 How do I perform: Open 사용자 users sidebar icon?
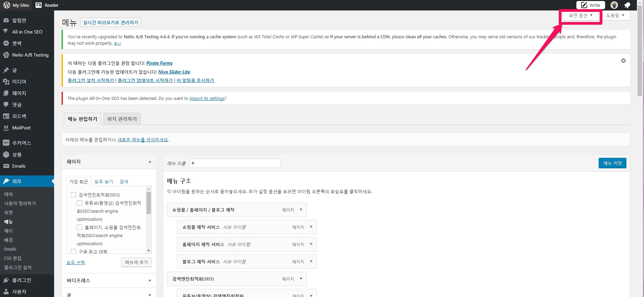click(x=6, y=292)
